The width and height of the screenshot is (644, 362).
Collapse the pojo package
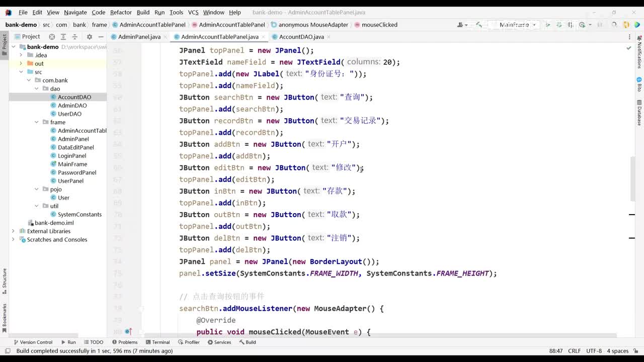(x=36, y=189)
